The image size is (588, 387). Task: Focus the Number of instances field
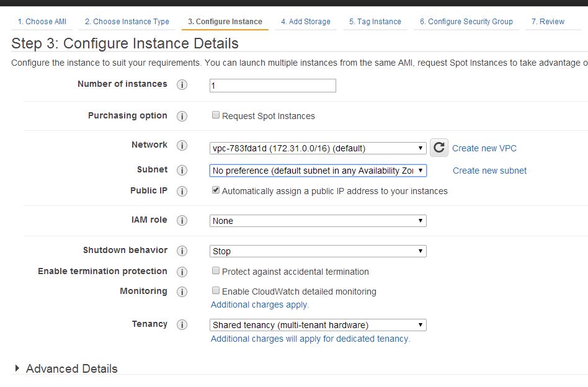click(273, 86)
